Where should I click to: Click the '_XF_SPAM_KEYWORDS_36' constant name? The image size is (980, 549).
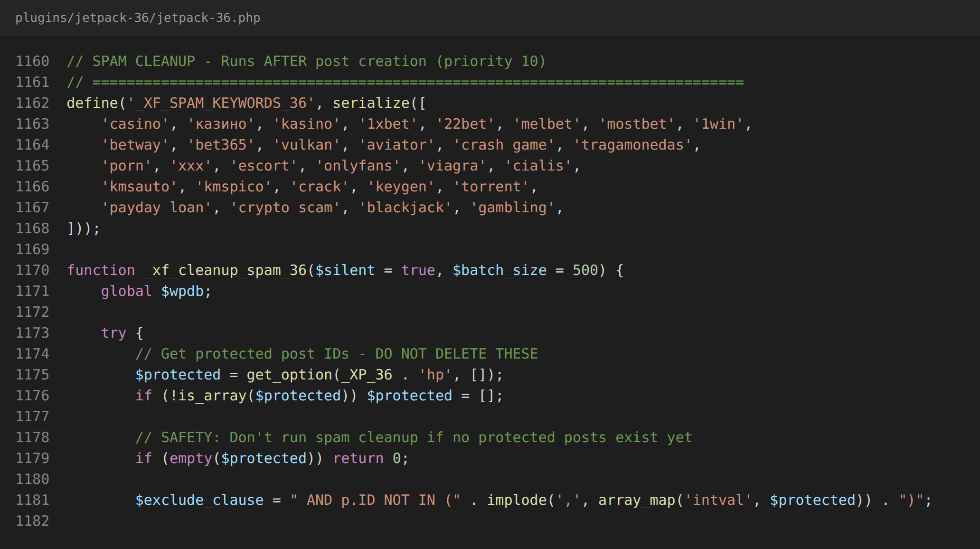pyautogui.click(x=221, y=103)
